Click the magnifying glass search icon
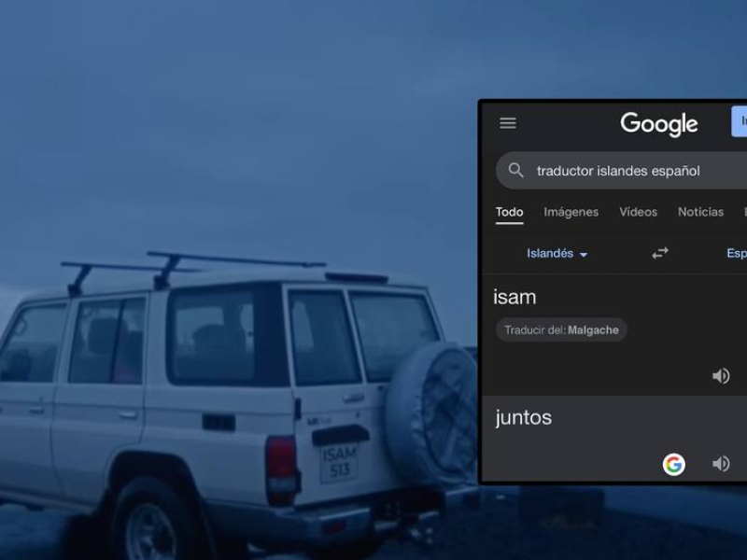Viewport: 747px width, 560px height. point(516,171)
